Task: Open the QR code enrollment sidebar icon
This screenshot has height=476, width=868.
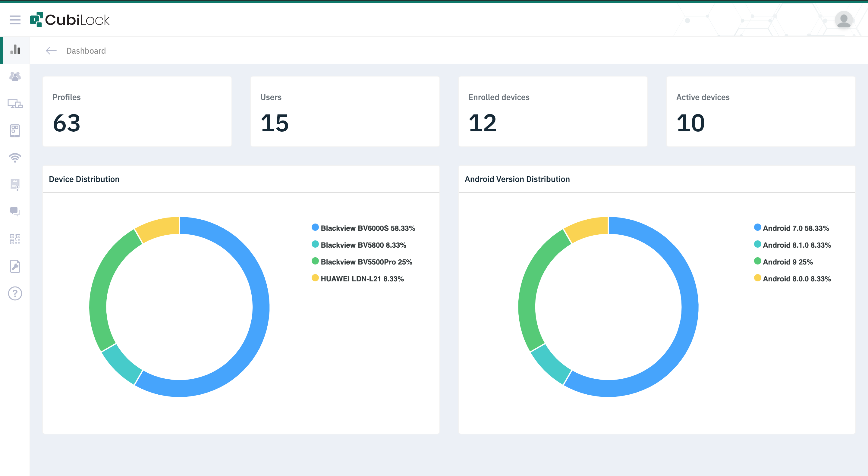Action: coord(15,239)
